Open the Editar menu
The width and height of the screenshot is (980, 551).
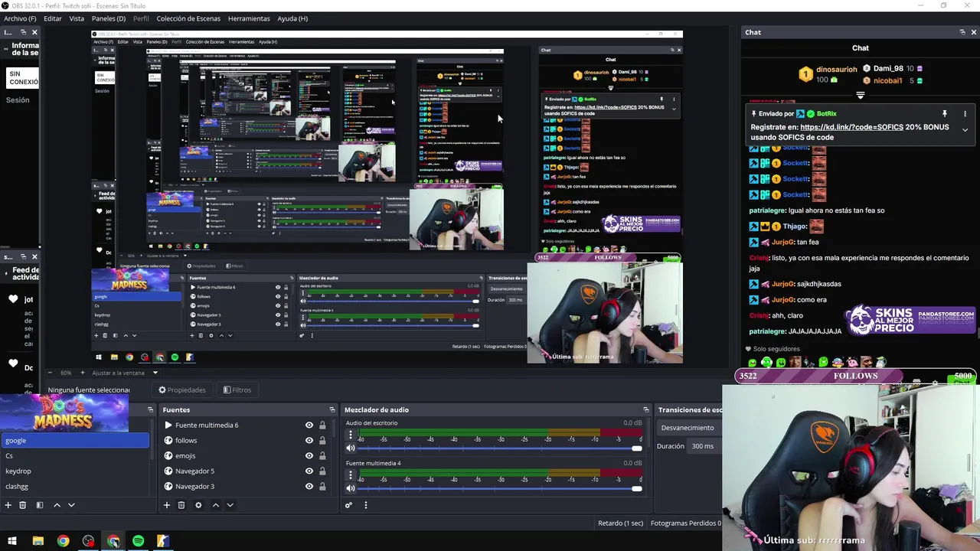(53, 18)
